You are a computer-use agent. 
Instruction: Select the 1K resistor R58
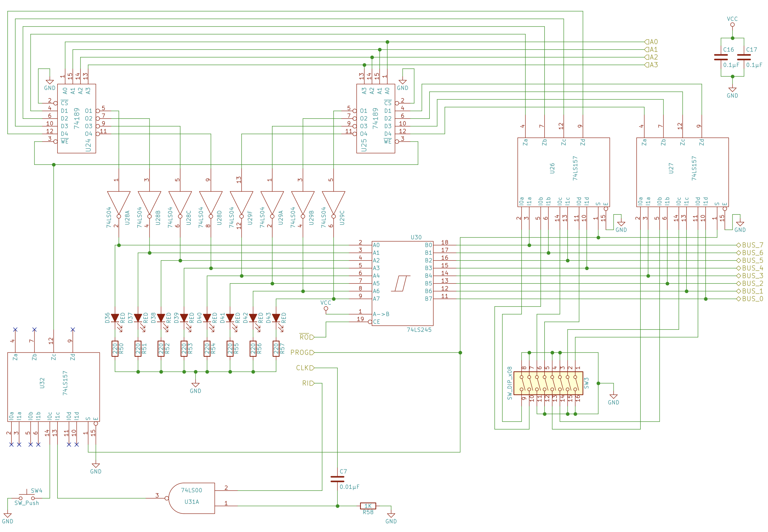(368, 506)
